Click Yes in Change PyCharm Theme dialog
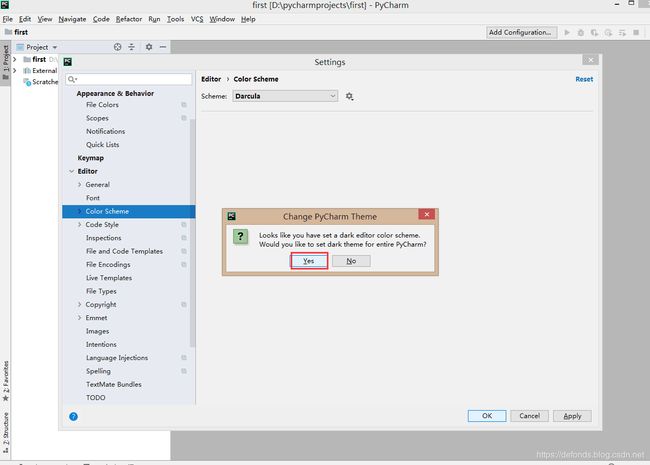Image resolution: width=650 pixels, height=465 pixels. tap(309, 261)
